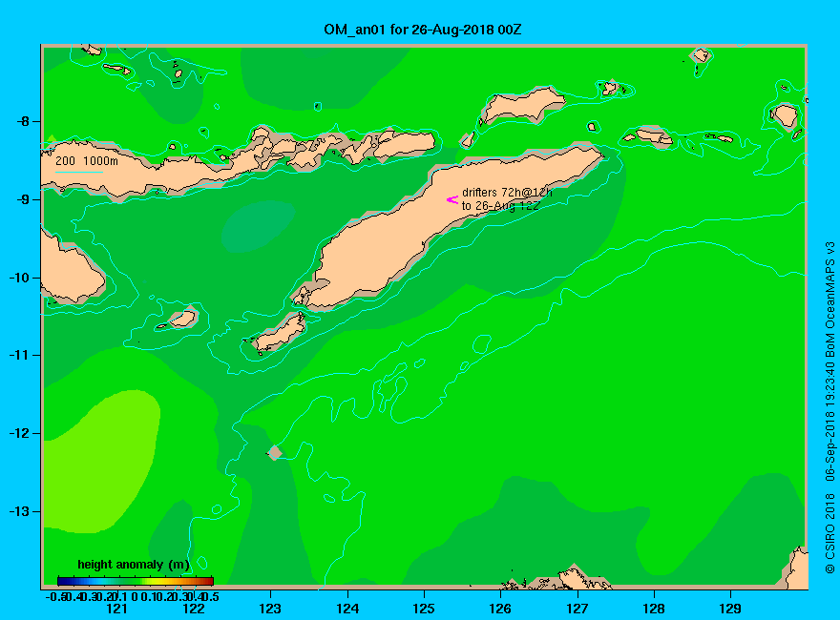This screenshot has height=620, width=840.
Task: Click latitude label -11
Action: coord(19,355)
